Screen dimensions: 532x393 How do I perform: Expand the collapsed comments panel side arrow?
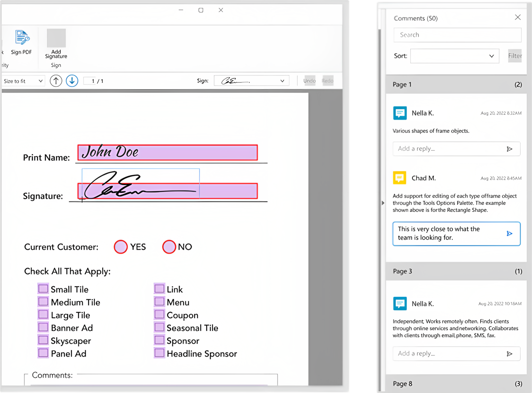tap(382, 203)
